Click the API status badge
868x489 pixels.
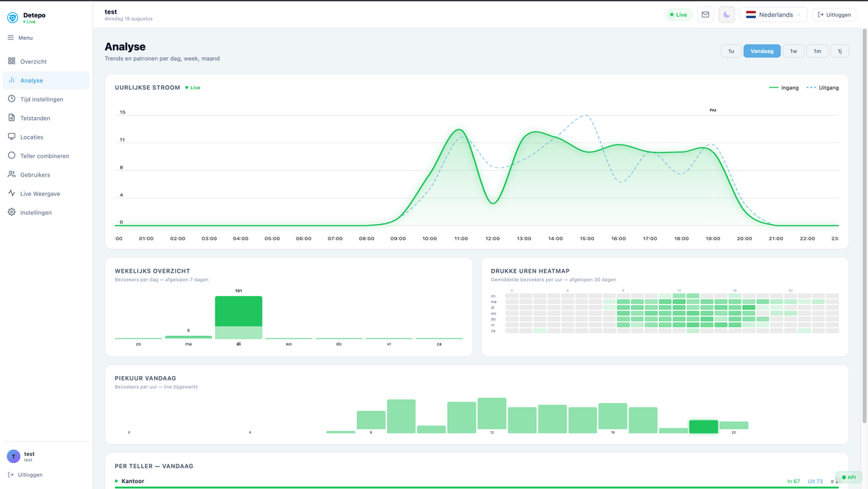pos(848,477)
